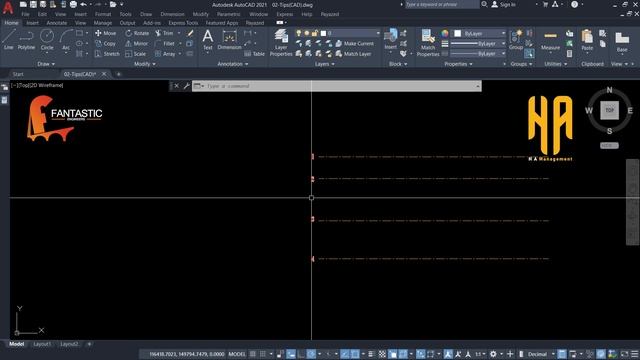The height and width of the screenshot is (360, 640).
Task: Select the Dimension tool
Action: 229,40
